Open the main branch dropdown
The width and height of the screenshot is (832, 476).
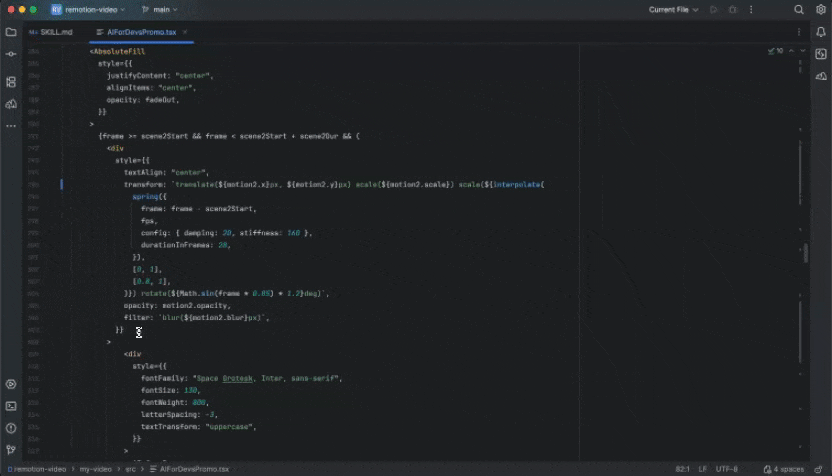click(161, 10)
